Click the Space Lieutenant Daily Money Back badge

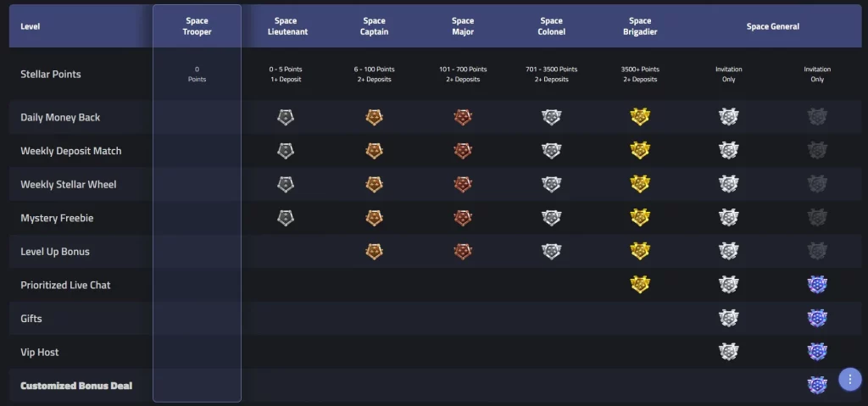(286, 117)
